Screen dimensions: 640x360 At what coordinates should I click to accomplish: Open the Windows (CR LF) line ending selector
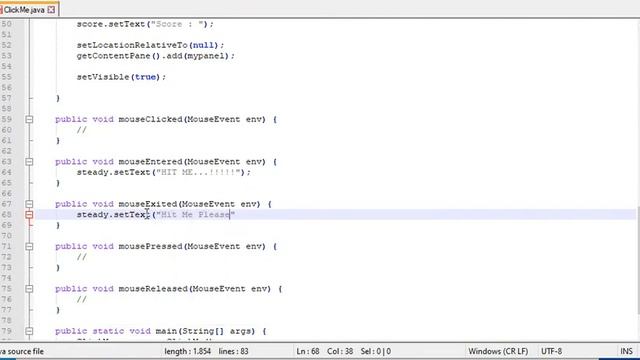click(498, 351)
